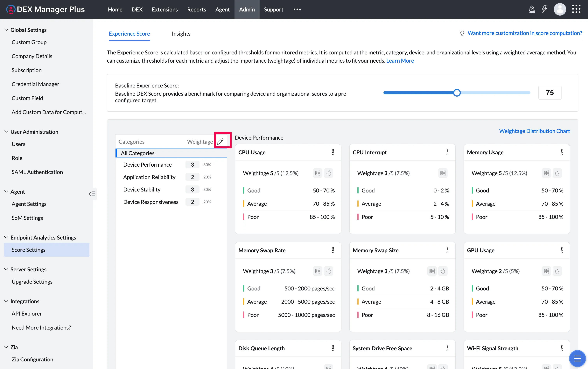Open Upgrade Settings in sidebar
Image resolution: width=588 pixels, height=369 pixels.
tap(32, 281)
